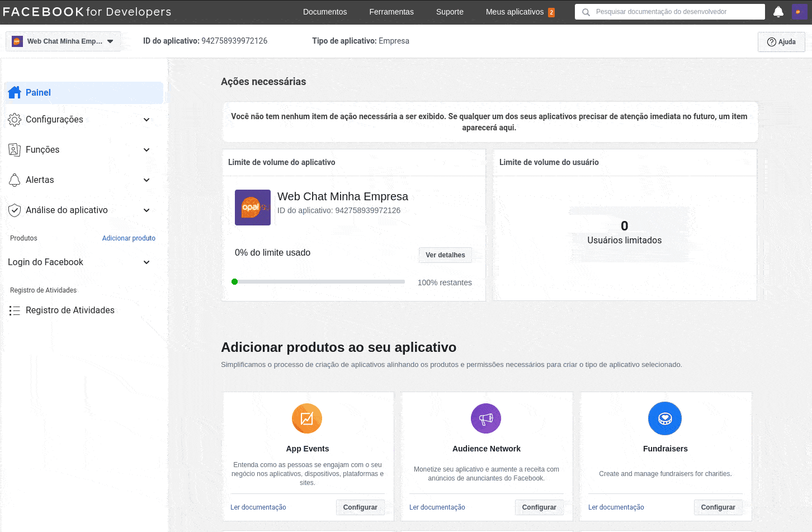
Task: Open the user profile avatar menu
Action: [x=799, y=12]
